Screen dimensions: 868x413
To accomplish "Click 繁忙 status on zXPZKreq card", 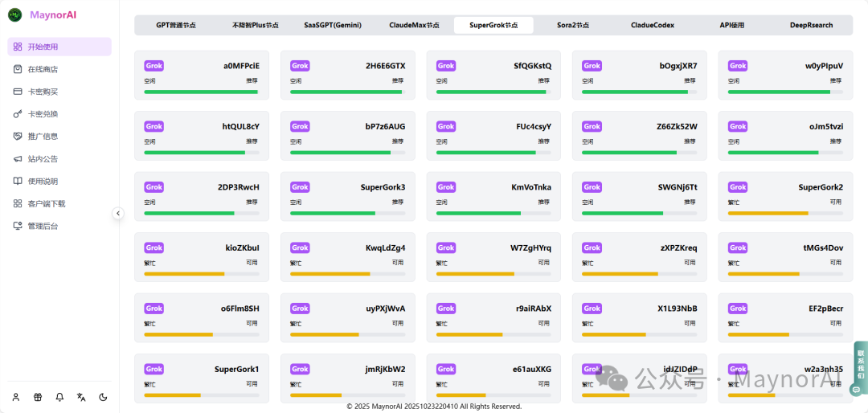I will click(588, 263).
